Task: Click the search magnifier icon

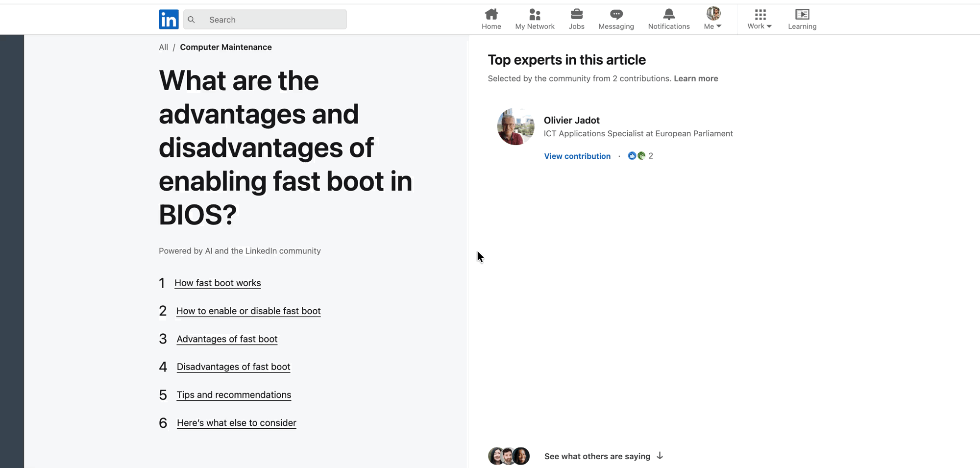Action: coord(191,20)
